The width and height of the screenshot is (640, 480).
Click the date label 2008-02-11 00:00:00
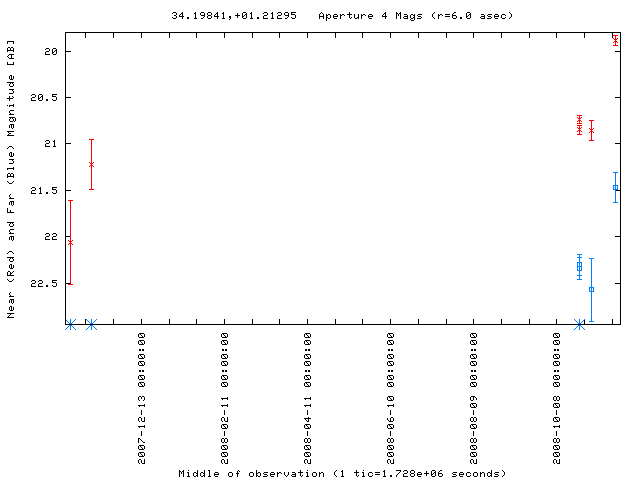(224, 398)
